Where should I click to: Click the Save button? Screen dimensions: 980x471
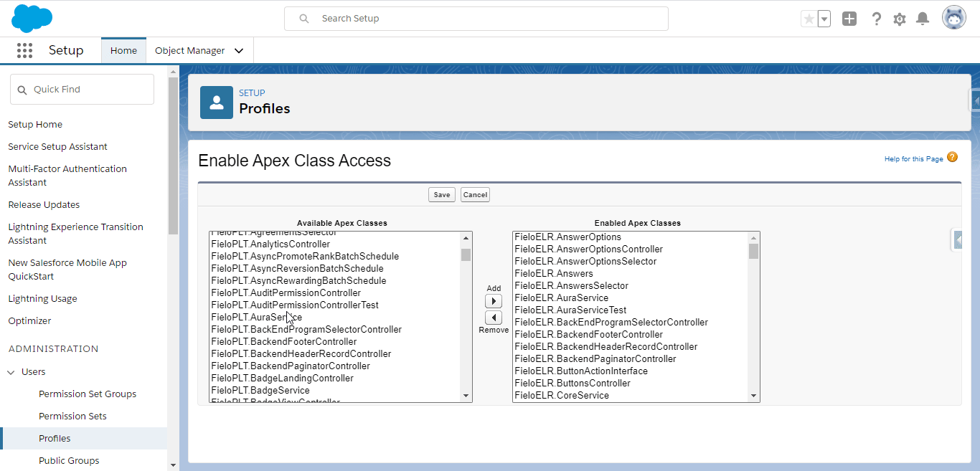click(x=442, y=195)
